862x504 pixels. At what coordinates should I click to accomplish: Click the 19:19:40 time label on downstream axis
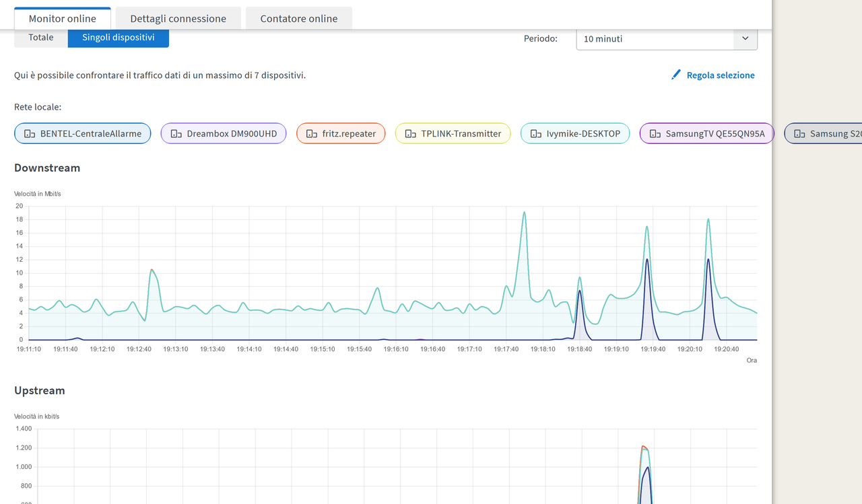[x=653, y=349]
